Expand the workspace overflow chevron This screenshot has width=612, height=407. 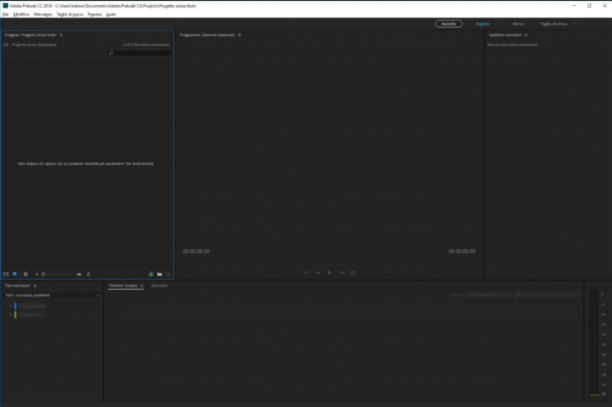pos(575,24)
